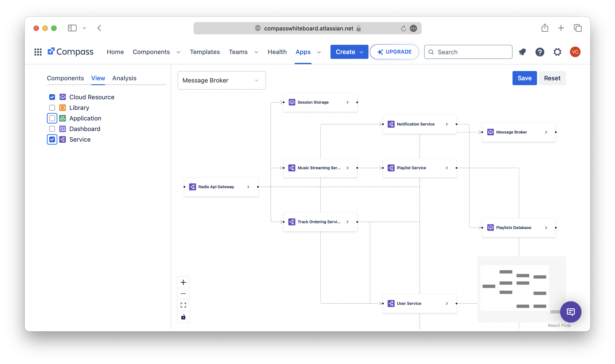Open the app switcher grid icon

[x=38, y=52]
